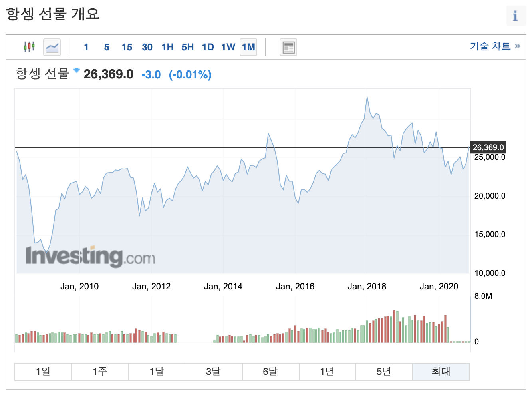The height and width of the screenshot is (394, 532).
Task: Show the 1주 time range
Action: pyautogui.click(x=100, y=372)
